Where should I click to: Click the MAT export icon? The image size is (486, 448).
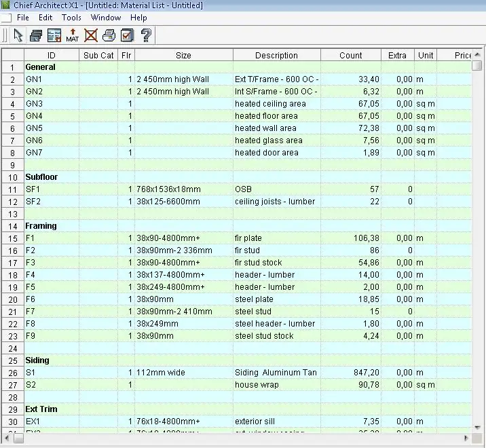pos(72,35)
